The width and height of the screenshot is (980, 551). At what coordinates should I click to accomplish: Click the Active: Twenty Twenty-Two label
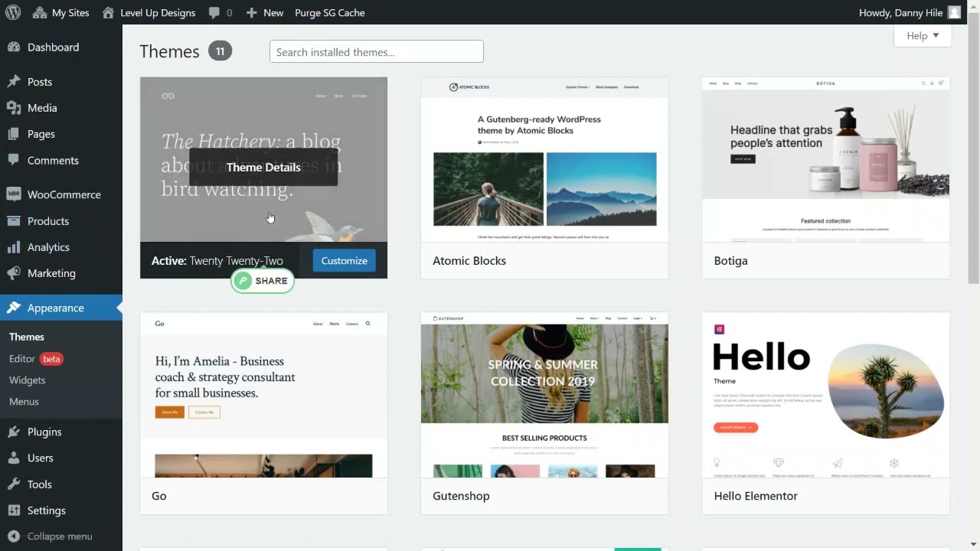coord(217,261)
